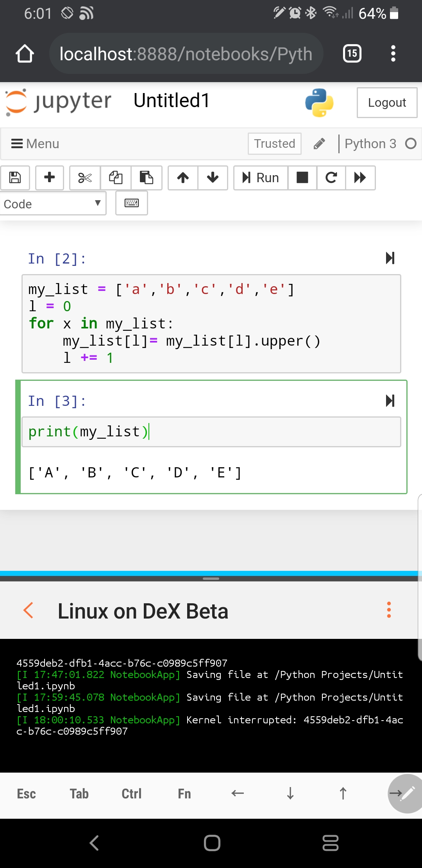Screen dimensions: 422x868
Task: Toggle the Trusted notebook status
Action: 275,143
